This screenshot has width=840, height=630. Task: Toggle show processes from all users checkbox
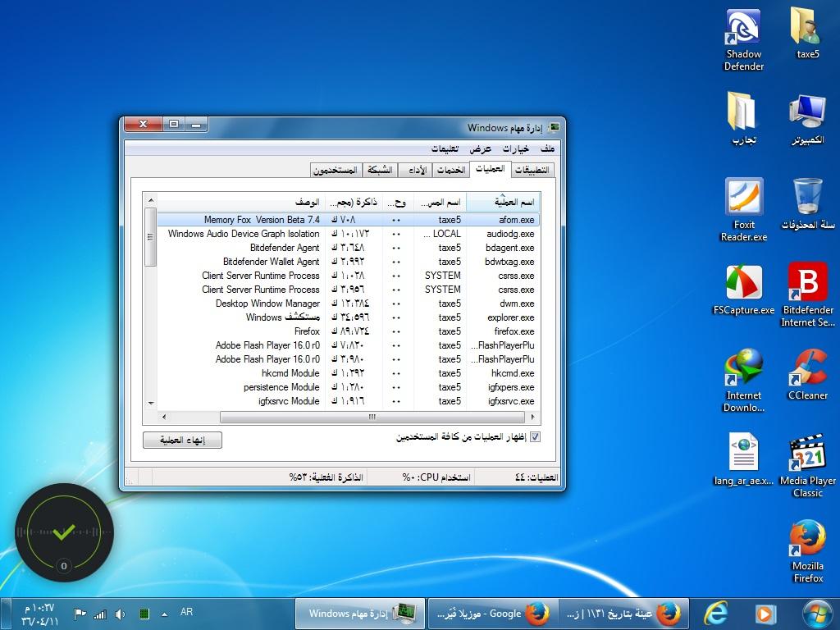pos(535,437)
